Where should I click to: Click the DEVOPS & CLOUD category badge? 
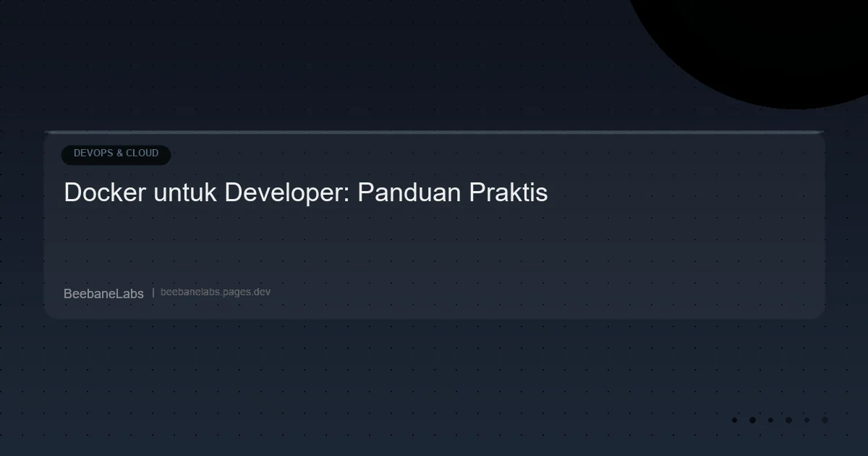coord(116,154)
